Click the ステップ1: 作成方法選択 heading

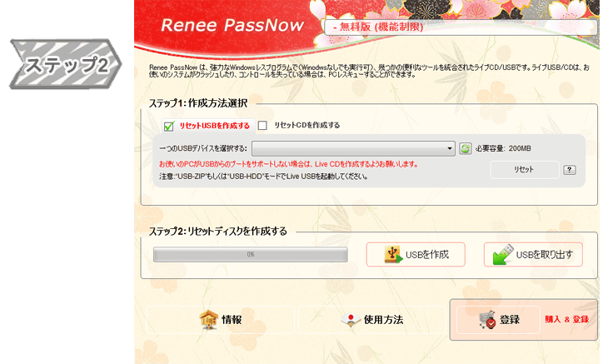(x=198, y=103)
